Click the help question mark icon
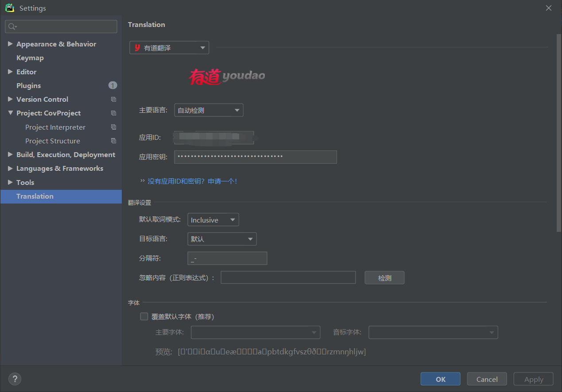 point(15,379)
